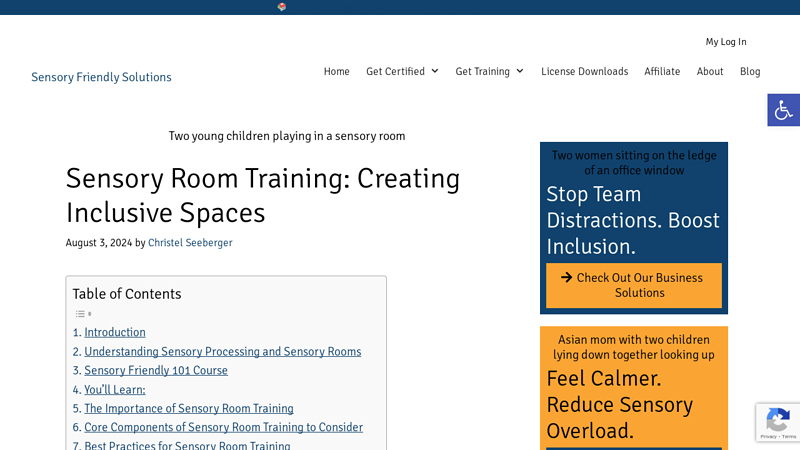
Task: Open the About page
Action: coord(710,71)
